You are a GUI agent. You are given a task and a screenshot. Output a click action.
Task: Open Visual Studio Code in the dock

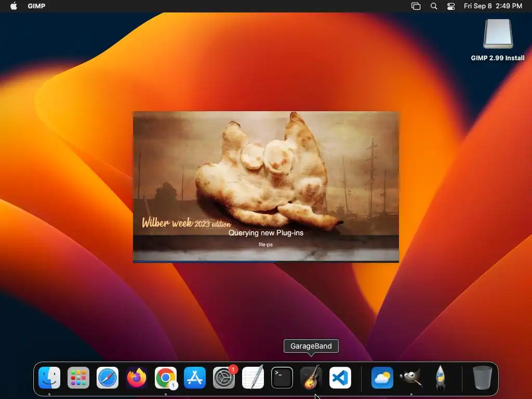pyautogui.click(x=340, y=378)
